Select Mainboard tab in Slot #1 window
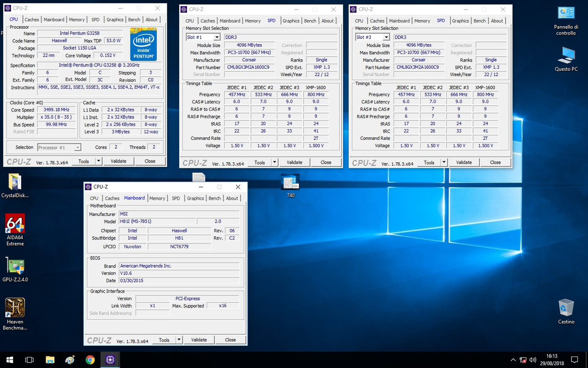This screenshot has height=368, width=588. (x=230, y=21)
